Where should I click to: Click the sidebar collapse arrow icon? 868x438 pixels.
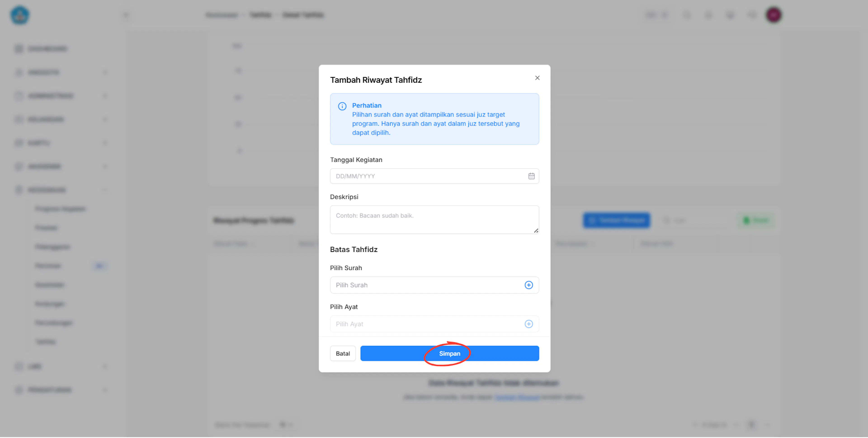(x=126, y=15)
